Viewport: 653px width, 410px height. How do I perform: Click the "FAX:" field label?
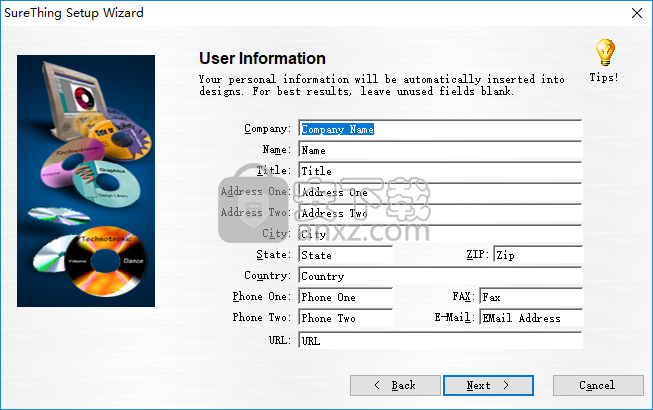tap(464, 296)
